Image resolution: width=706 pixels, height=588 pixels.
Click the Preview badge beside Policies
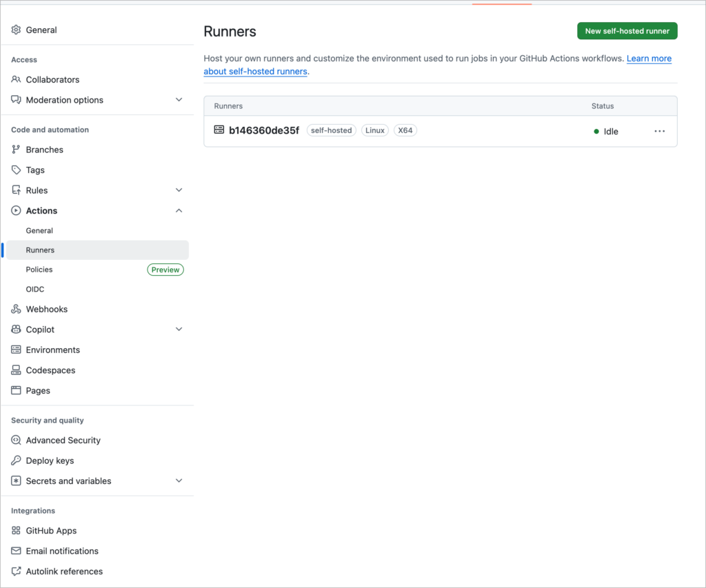pos(165,270)
